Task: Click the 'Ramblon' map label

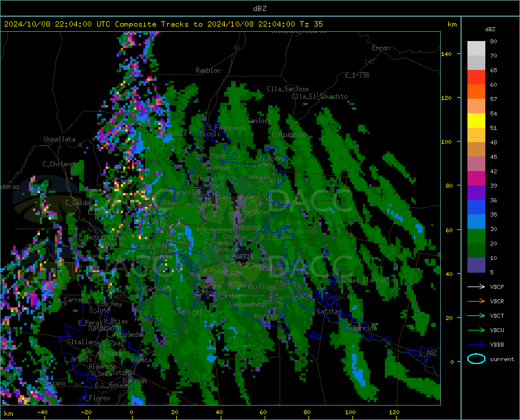Action: click(208, 70)
